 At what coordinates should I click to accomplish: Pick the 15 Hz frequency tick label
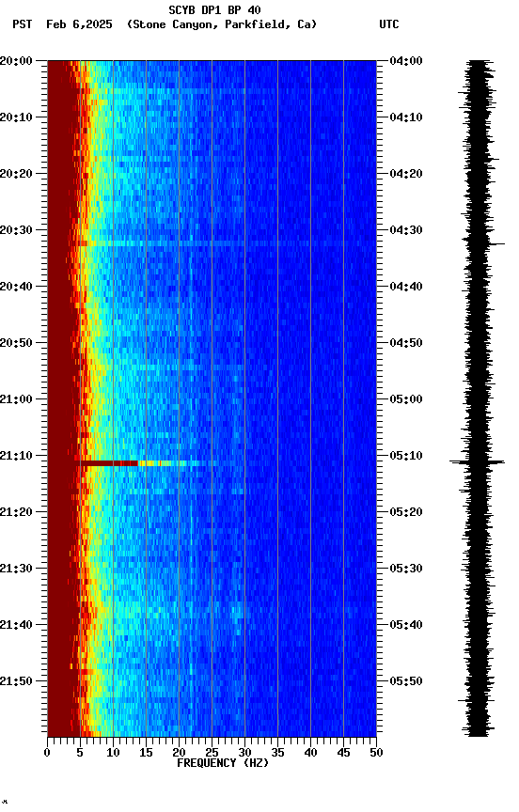click(146, 753)
